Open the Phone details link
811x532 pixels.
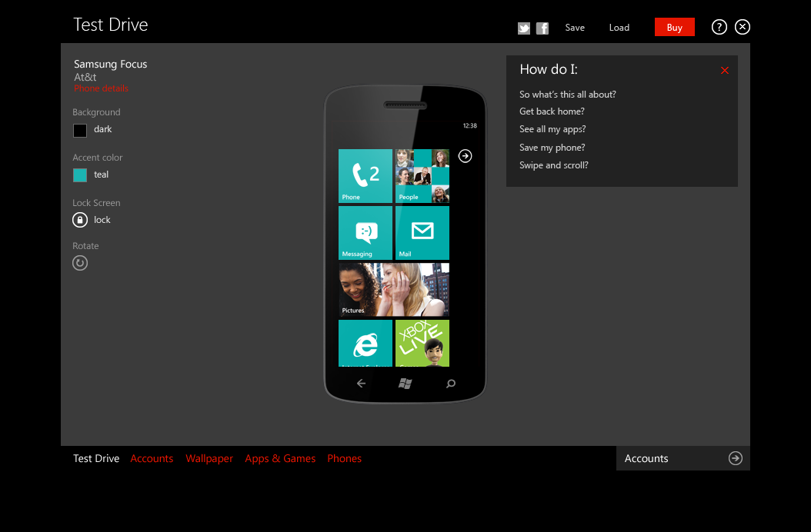point(101,88)
